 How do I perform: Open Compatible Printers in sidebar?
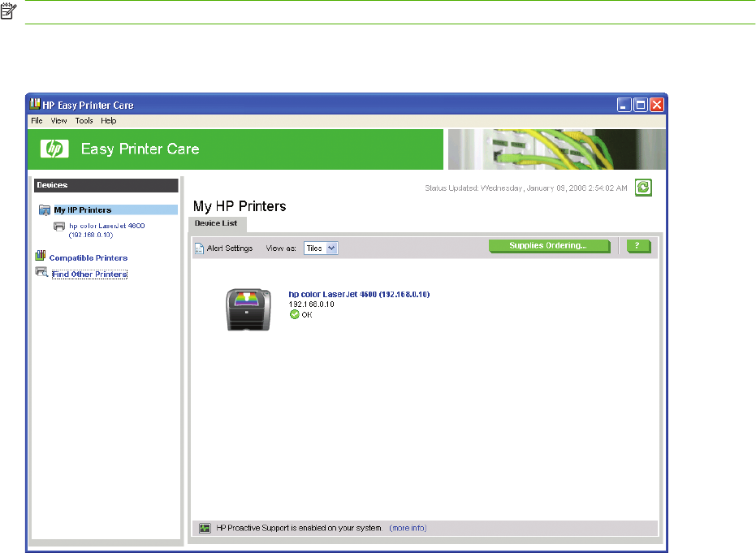pos(89,258)
